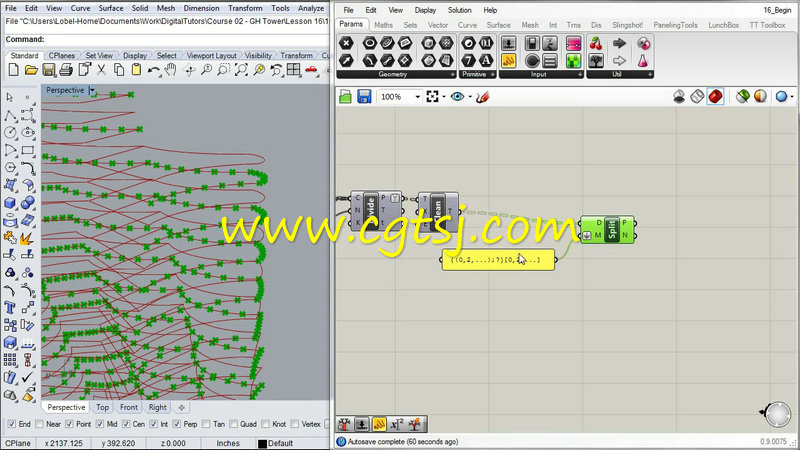800x450 pixels.
Task: Click the Gradient checkered green icon
Action: pos(573,61)
